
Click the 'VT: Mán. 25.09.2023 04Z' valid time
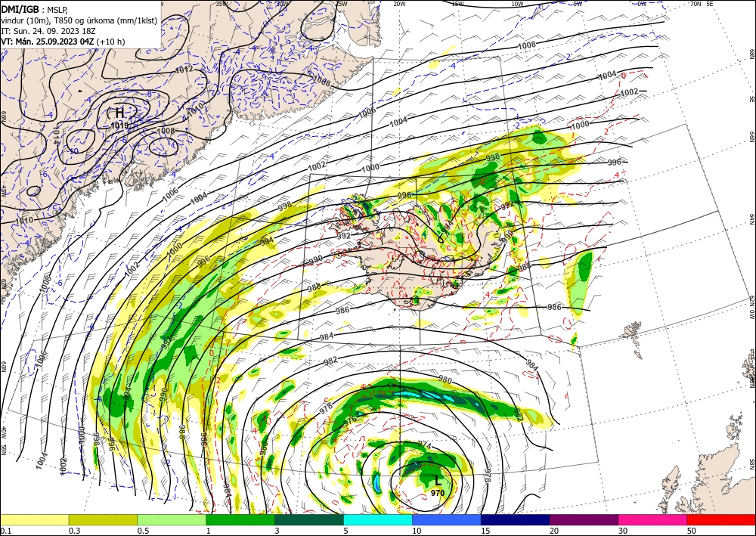[47, 42]
